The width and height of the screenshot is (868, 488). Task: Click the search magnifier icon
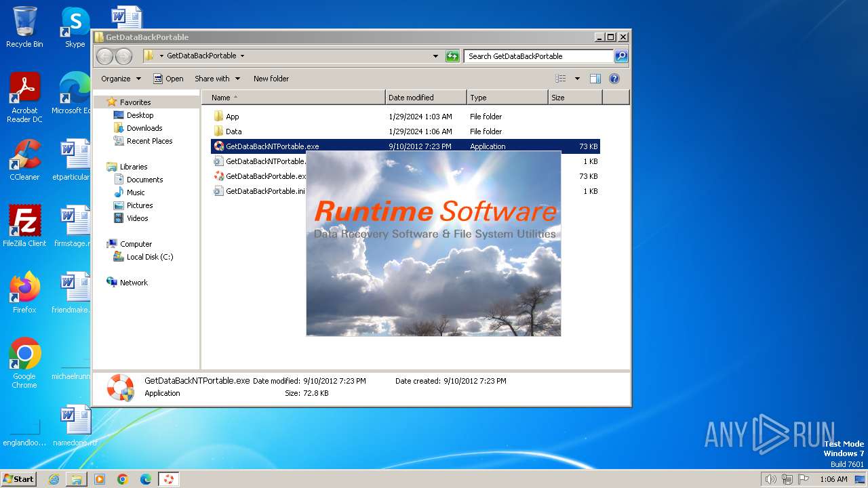pos(621,56)
